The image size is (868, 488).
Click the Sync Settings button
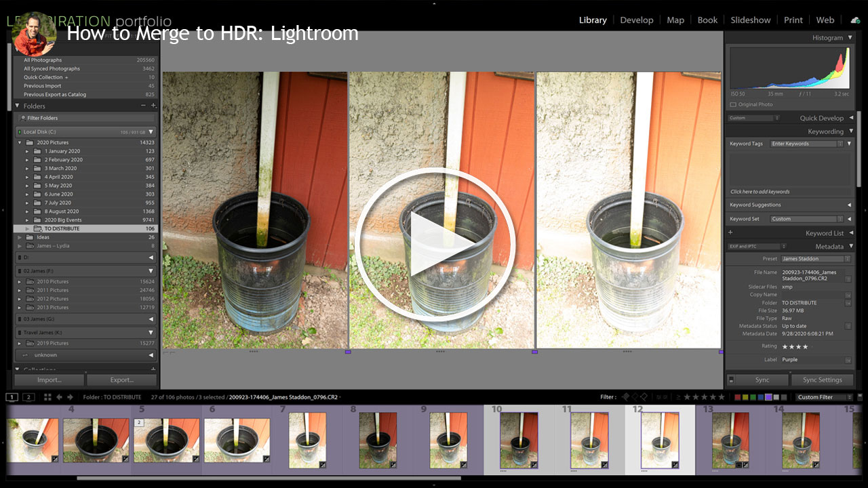click(822, 380)
